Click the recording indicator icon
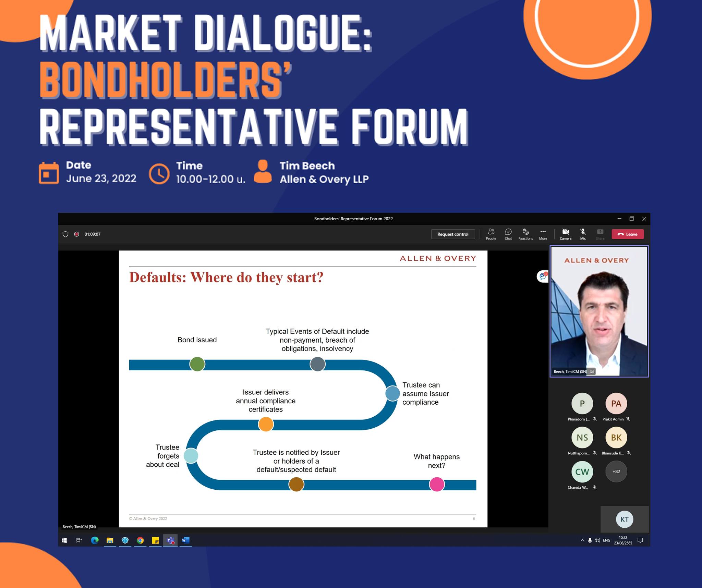The height and width of the screenshot is (588, 702). coord(77,234)
